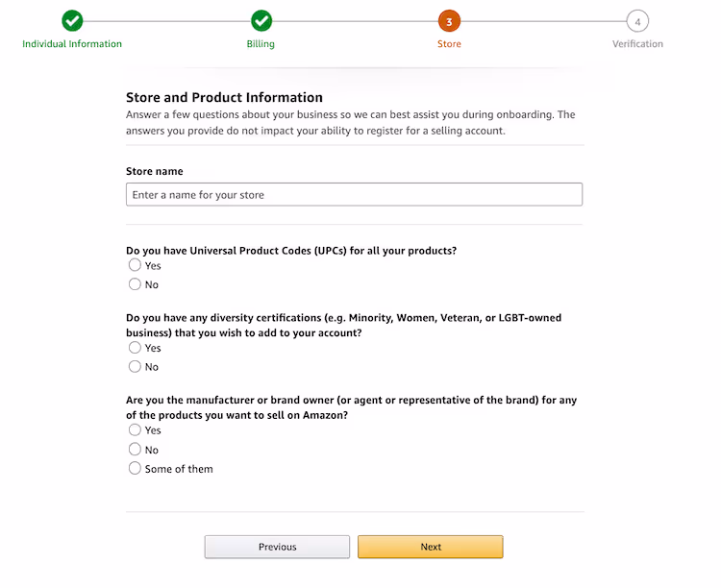The image size is (721, 588).
Task: Select No for UPCs question
Action: [135, 284]
